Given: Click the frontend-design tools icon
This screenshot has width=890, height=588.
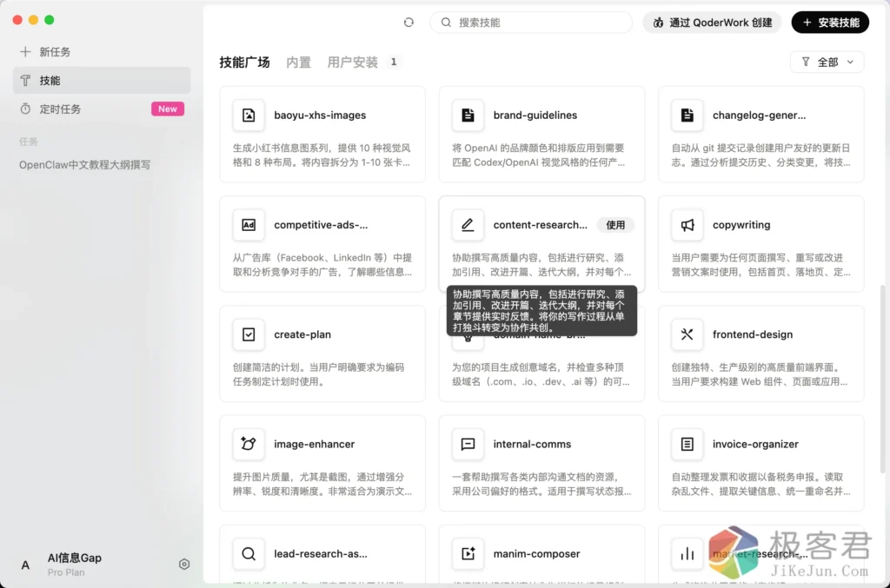Looking at the screenshot, I should click(687, 334).
